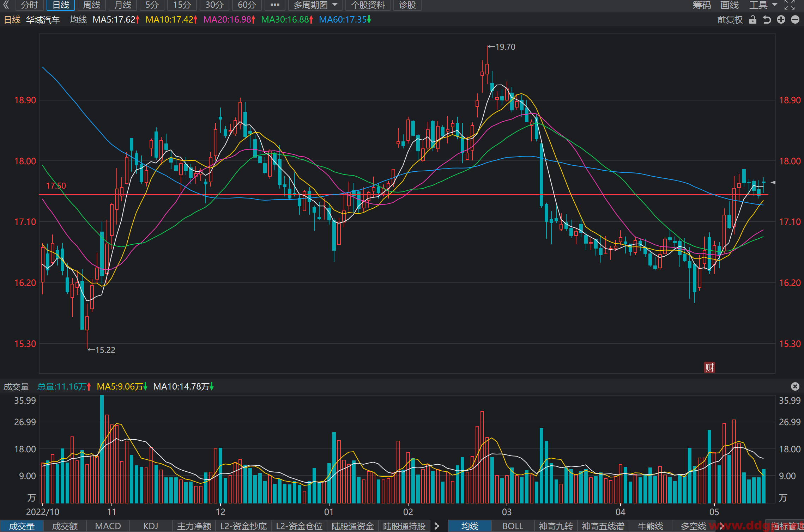
Task: Open the 工具 dropdown menu
Action: 763,5
